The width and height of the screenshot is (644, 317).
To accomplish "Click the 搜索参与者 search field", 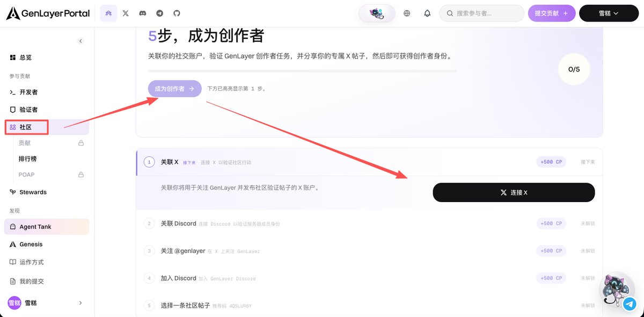I will [482, 13].
